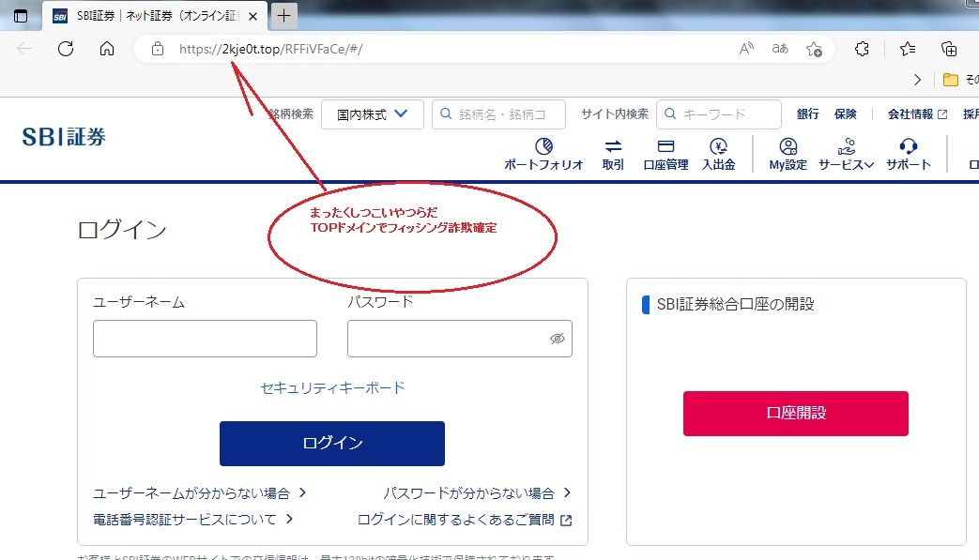Open Read Aloud icon in address bar

coord(746,49)
